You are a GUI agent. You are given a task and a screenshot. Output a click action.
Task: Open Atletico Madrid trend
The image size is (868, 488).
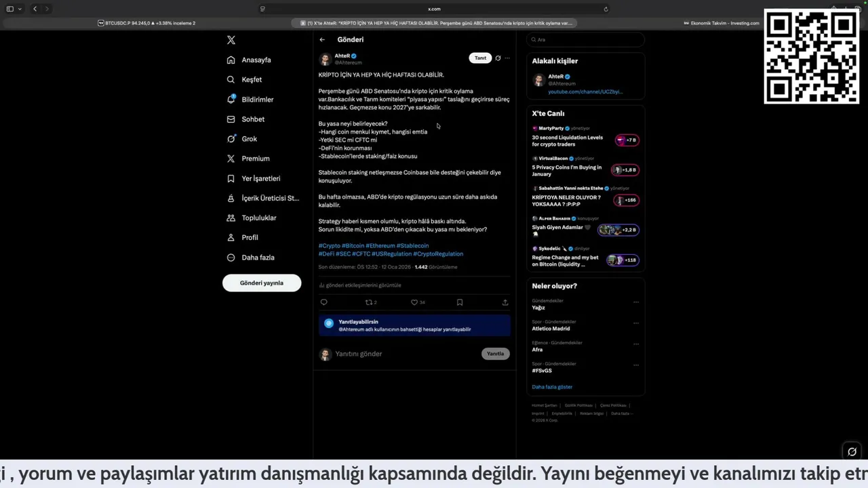coord(551,329)
